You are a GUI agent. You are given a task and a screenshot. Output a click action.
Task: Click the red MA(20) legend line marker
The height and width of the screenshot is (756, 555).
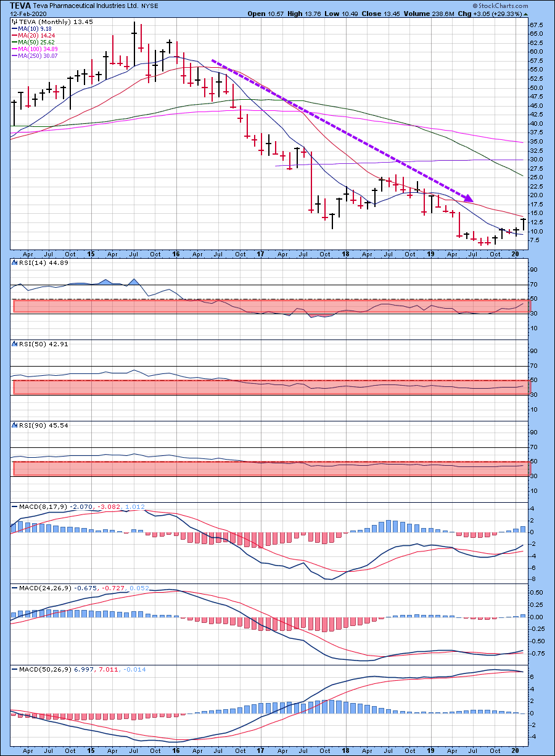pos(14,35)
